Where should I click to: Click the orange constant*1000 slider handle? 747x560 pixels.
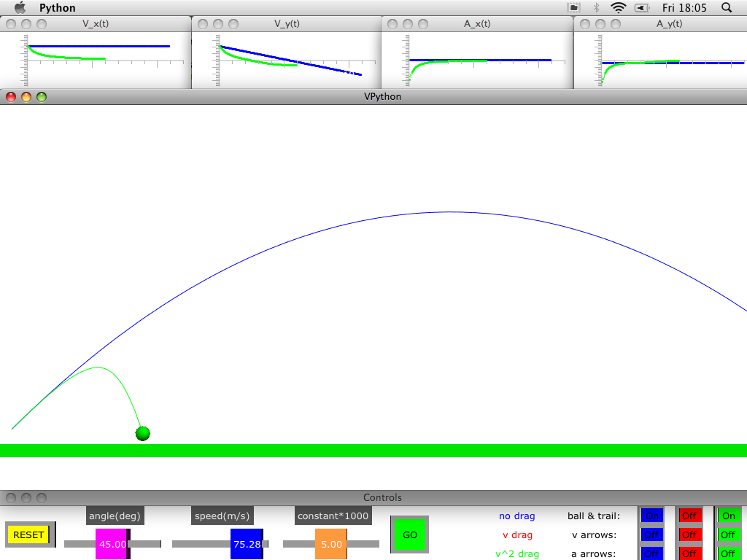pyautogui.click(x=331, y=544)
